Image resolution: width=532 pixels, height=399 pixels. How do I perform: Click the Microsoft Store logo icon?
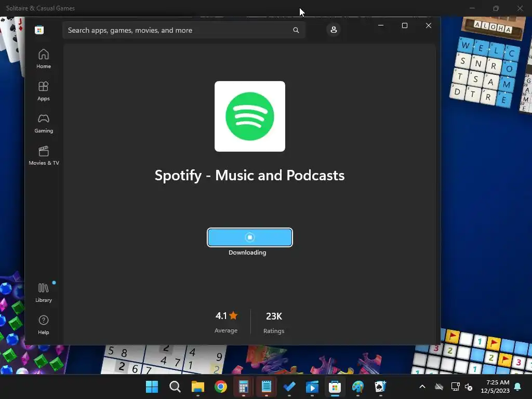point(39,30)
